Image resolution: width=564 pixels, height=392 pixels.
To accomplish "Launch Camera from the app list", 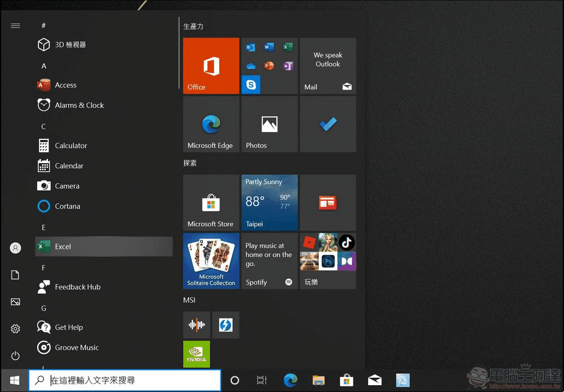I will (x=104, y=186).
